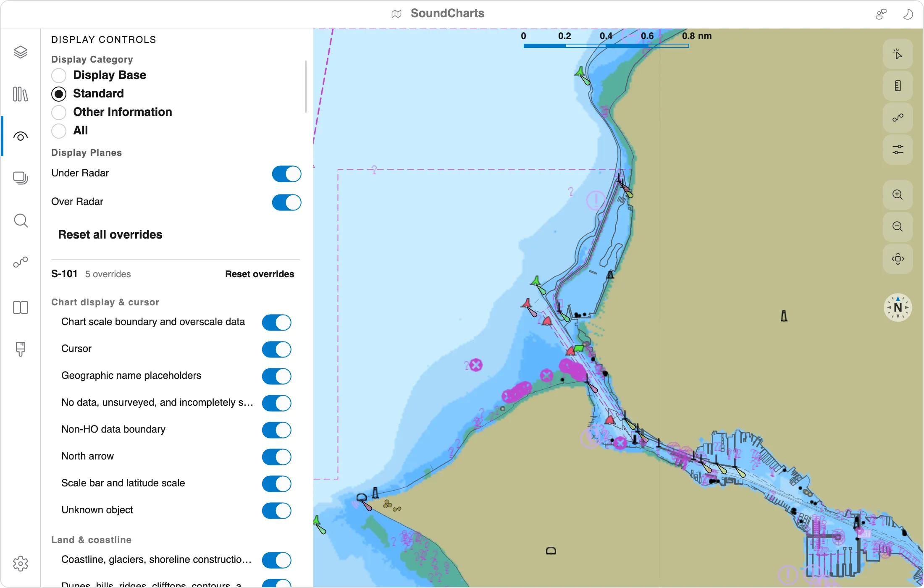This screenshot has height=588, width=924.
Task: Open the chart library sidebar icon
Action: click(20, 94)
